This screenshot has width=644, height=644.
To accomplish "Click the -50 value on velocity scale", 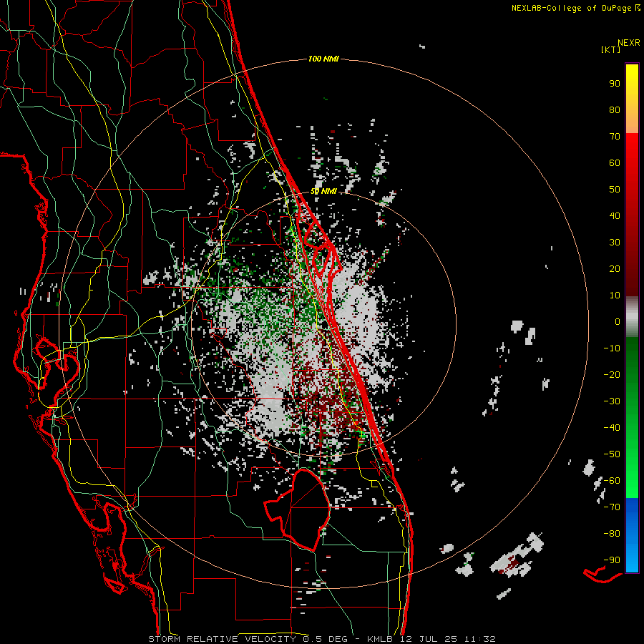I will (x=612, y=454).
